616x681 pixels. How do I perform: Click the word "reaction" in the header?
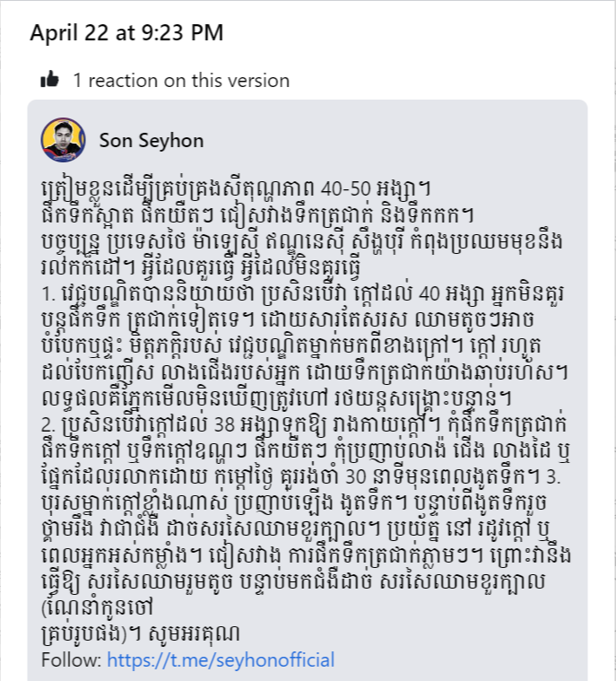(x=123, y=81)
